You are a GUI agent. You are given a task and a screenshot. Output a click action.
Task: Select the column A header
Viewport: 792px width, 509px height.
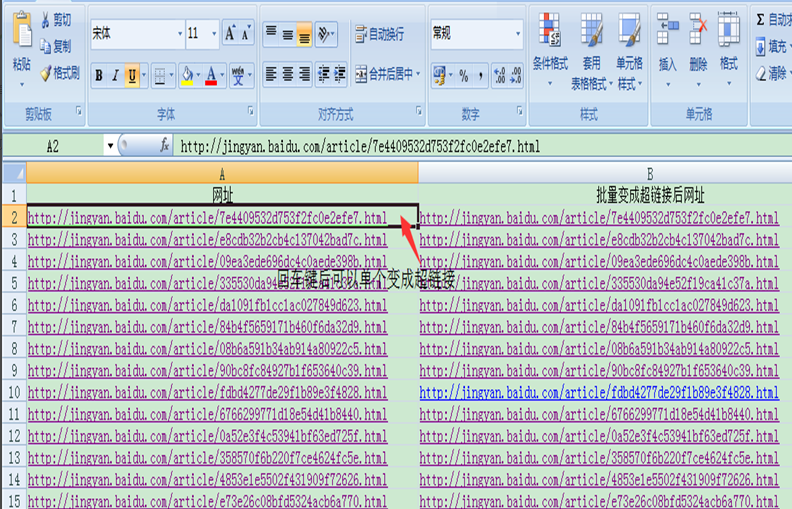[x=222, y=174]
